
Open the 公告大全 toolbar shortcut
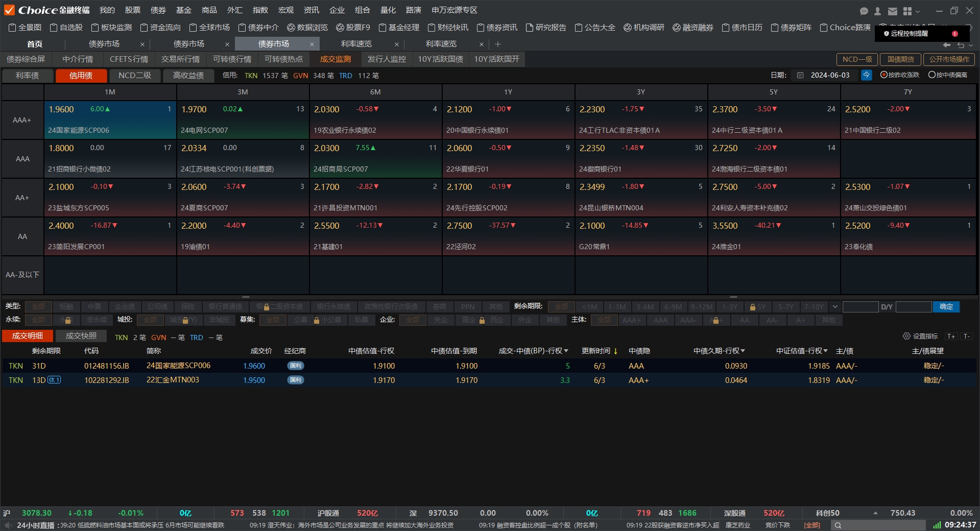[x=595, y=28]
